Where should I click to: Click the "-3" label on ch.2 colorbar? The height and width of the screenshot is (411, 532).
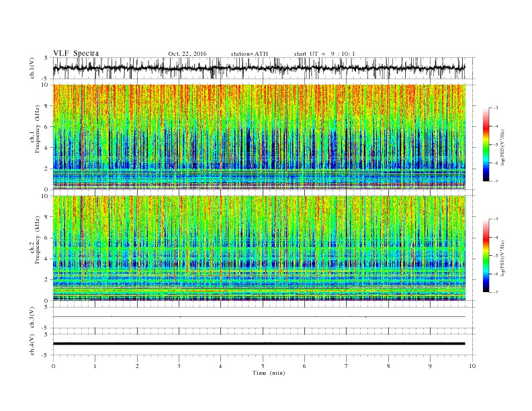tap(496, 219)
